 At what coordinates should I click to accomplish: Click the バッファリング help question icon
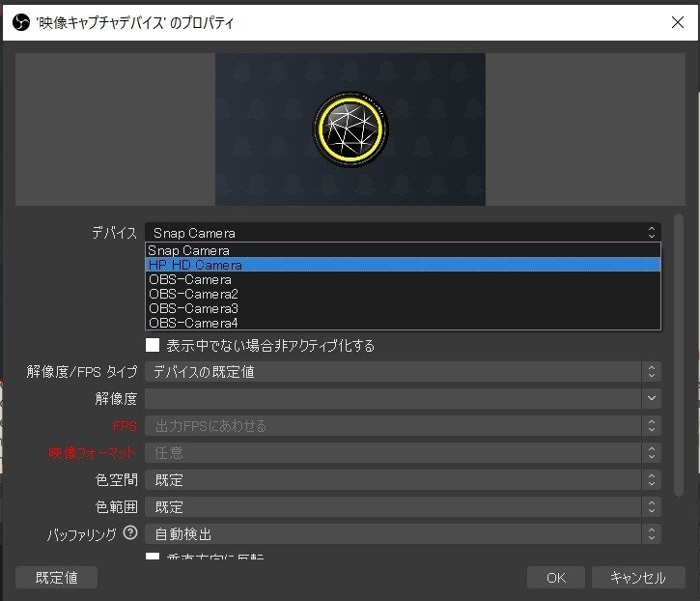(130, 532)
